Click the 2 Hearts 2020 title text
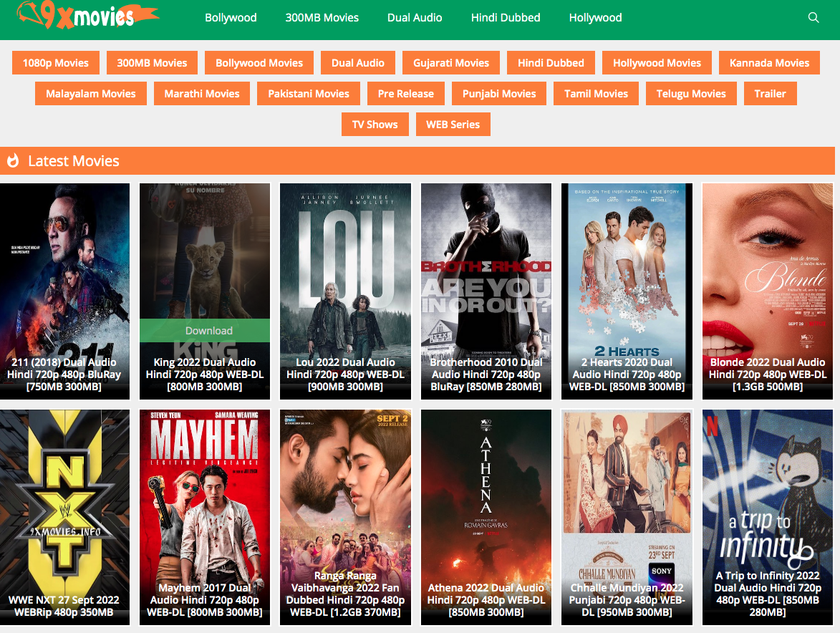 (x=627, y=374)
